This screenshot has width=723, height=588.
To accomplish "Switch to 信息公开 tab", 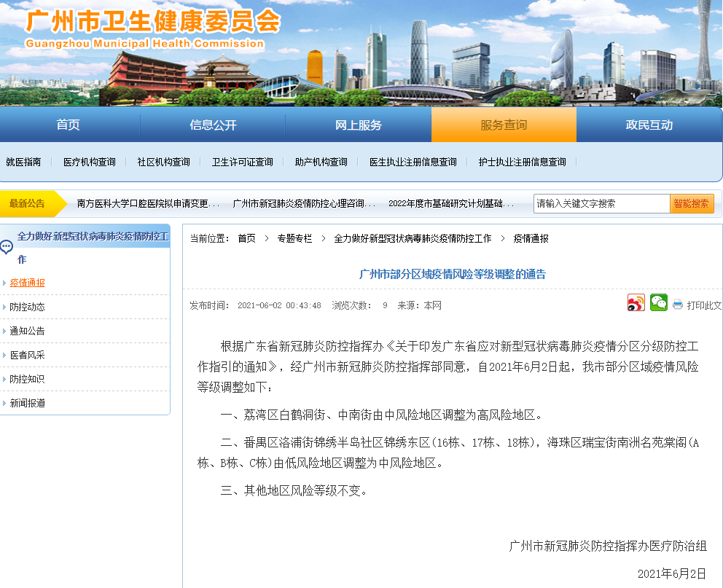I will pos(213,125).
